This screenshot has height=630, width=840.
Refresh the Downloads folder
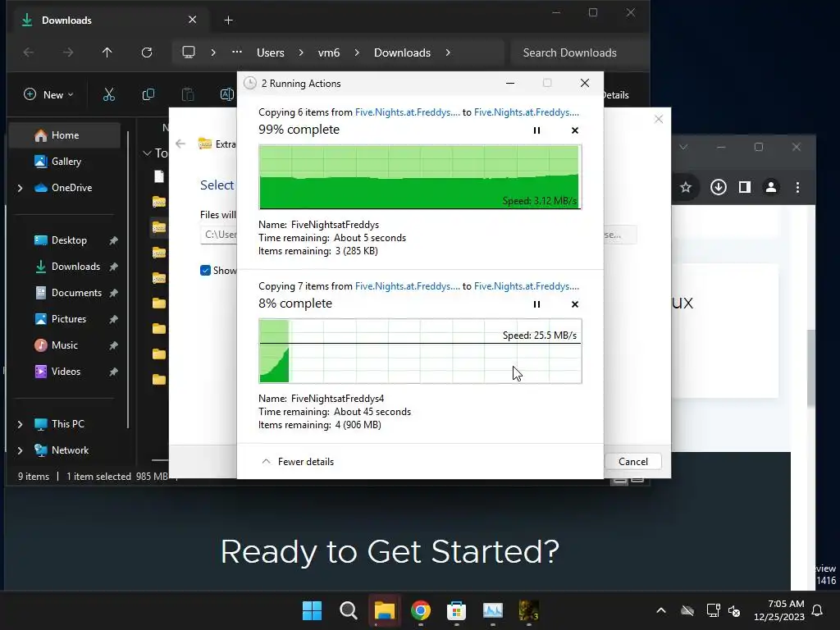[x=147, y=52]
